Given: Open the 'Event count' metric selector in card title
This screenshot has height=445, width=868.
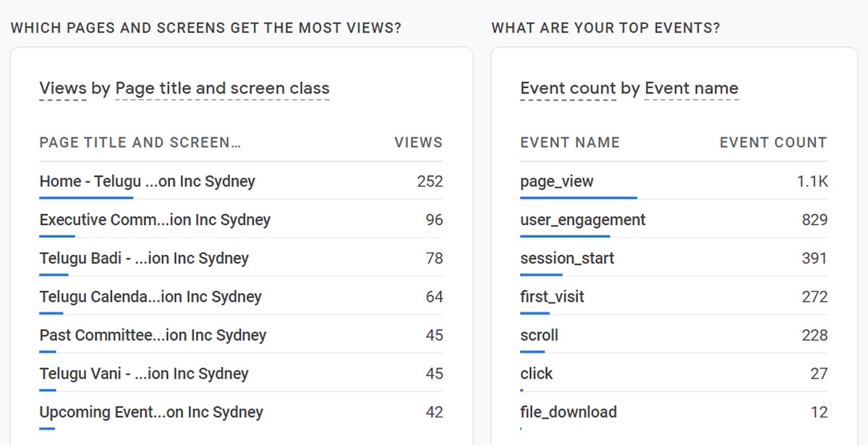Looking at the screenshot, I should click(x=568, y=89).
